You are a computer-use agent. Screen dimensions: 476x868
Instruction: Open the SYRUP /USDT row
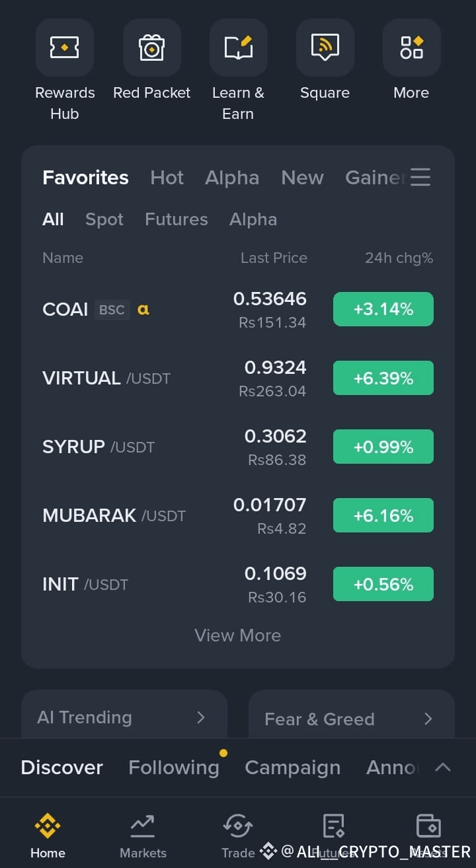[238, 447]
